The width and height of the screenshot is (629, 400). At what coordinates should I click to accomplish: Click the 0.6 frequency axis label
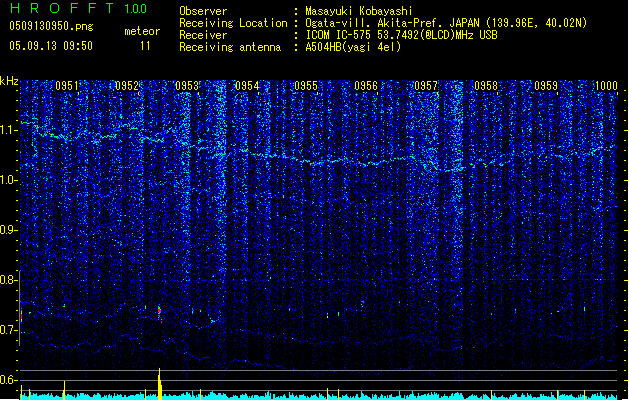9,380
